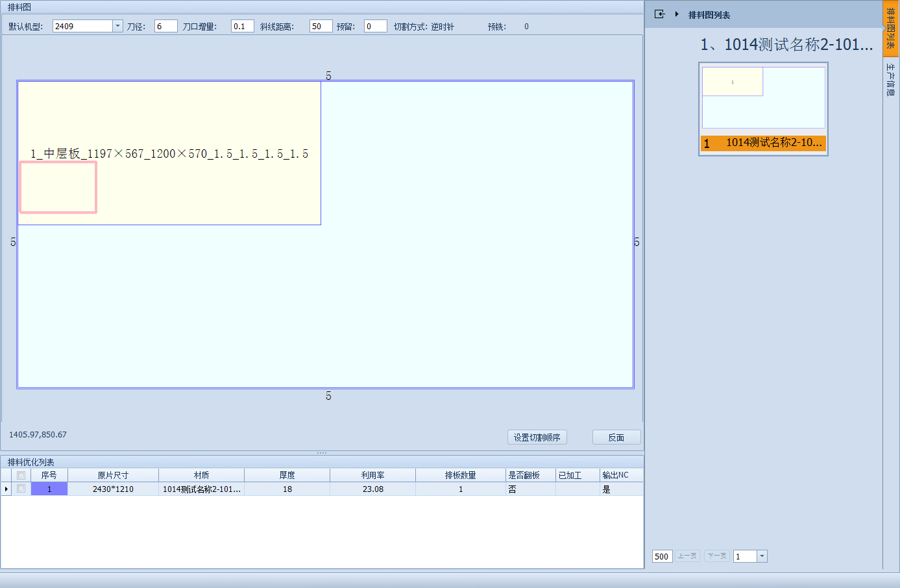Click the pink rectangle inside the 中层板 part

pyautogui.click(x=58, y=187)
